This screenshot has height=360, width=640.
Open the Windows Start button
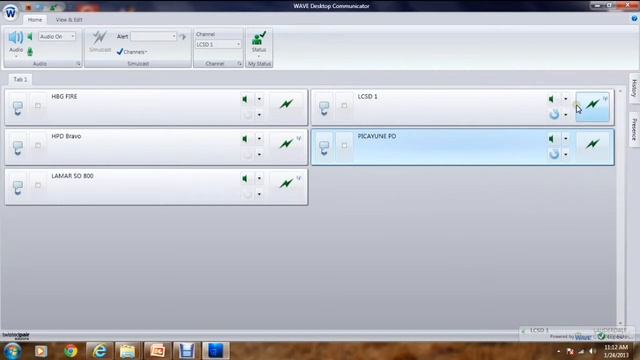point(12,351)
